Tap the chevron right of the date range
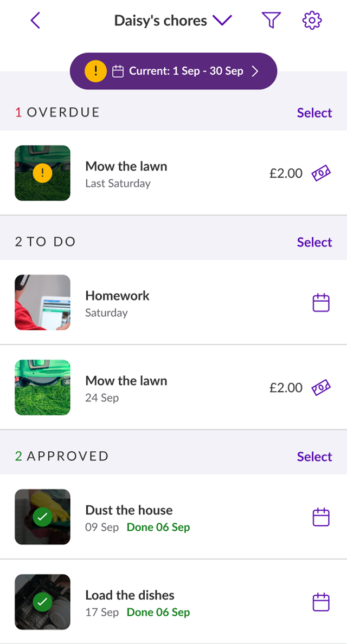The width and height of the screenshot is (347, 644). tap(255, 71)
